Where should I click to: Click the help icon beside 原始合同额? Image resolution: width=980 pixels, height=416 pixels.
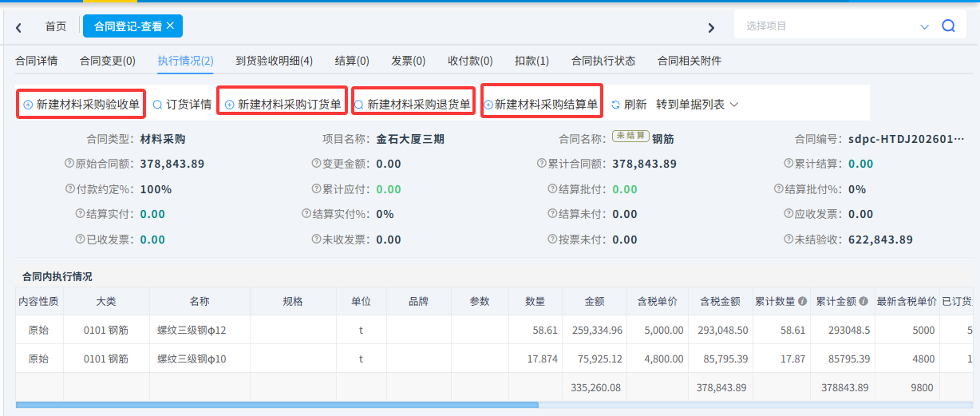(69, 164)
